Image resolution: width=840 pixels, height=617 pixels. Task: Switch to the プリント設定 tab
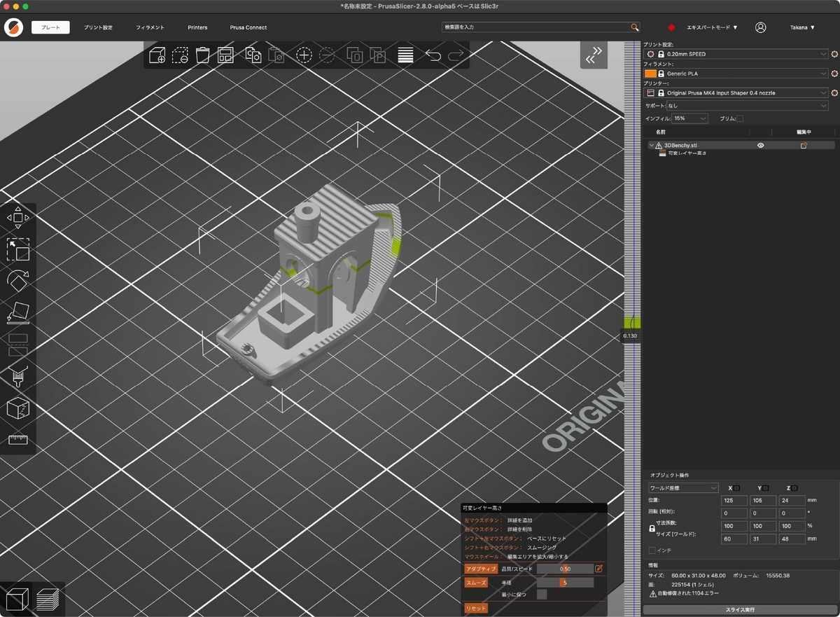98,27
